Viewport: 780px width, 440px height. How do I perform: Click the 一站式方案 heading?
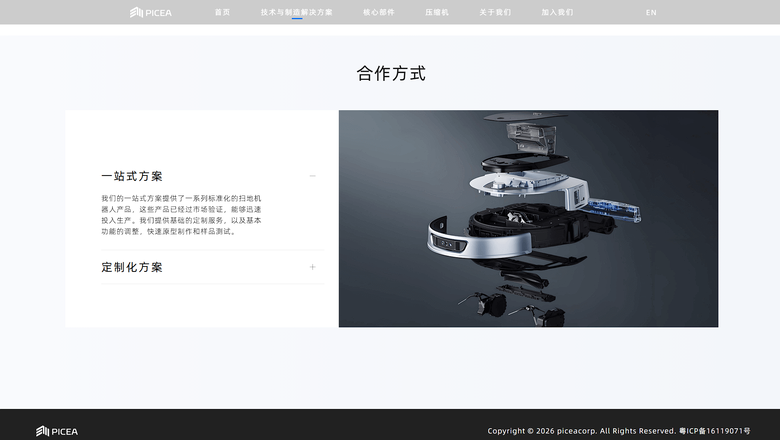[x=132, y=176]
